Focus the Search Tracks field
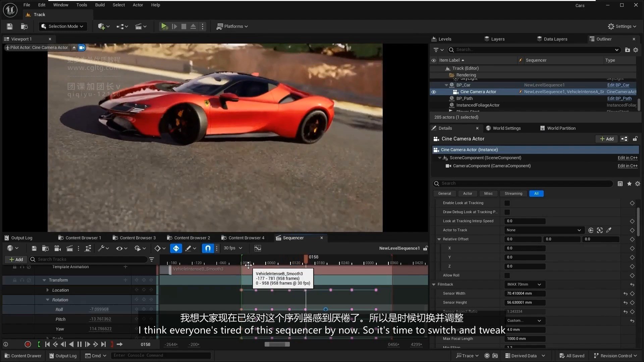 tap(89, 259)
